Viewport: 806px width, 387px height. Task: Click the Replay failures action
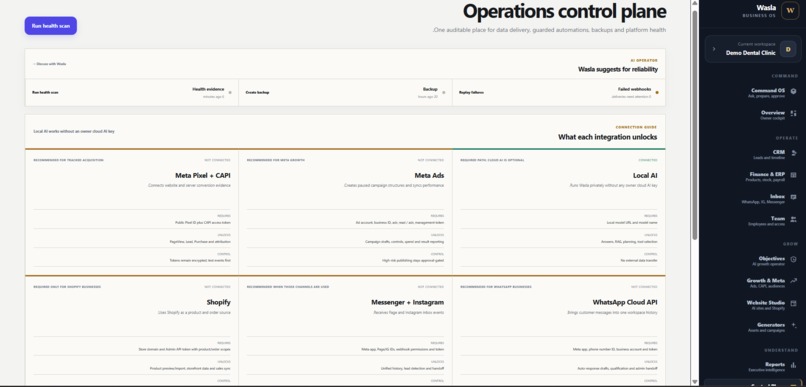471,93
